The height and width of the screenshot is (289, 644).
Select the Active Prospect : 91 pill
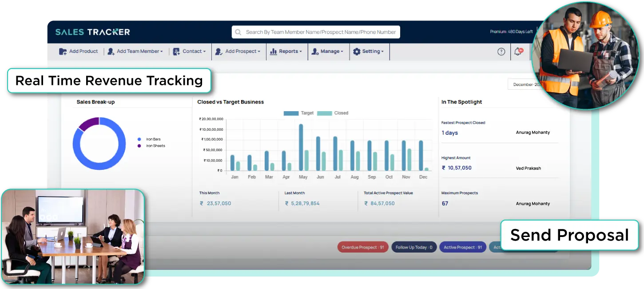click(x=462, y=247)
